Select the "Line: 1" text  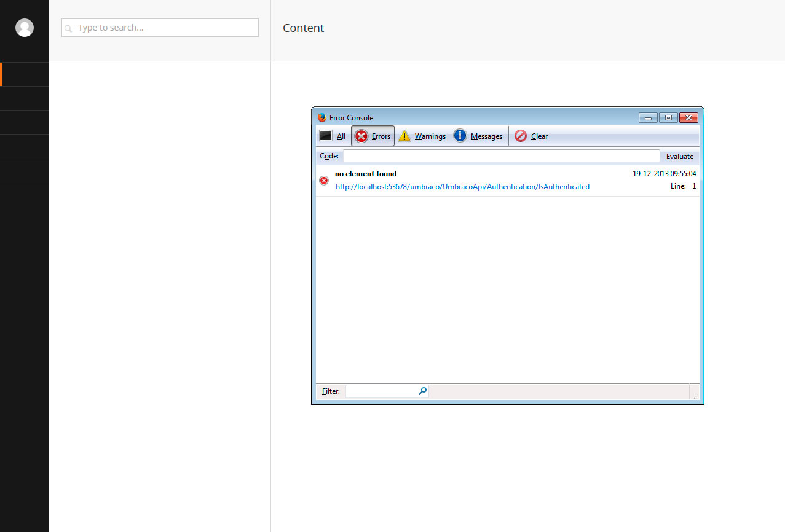tap(683, 186)
